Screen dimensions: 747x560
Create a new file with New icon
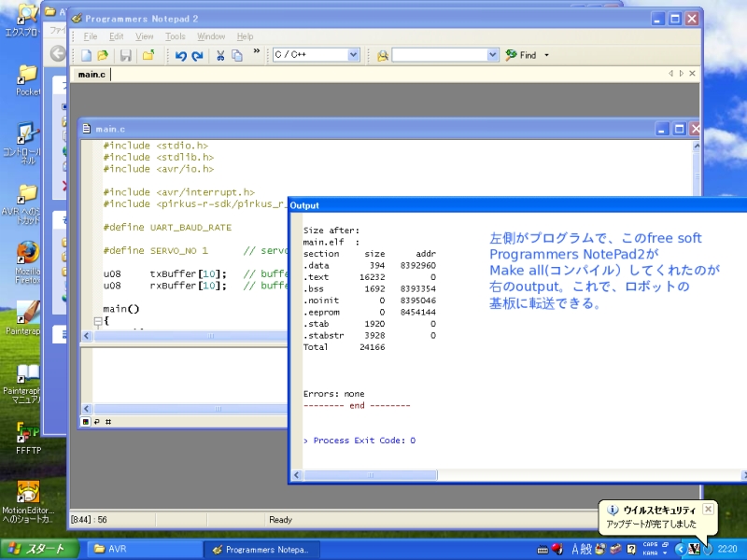click(x=86, y=55)
